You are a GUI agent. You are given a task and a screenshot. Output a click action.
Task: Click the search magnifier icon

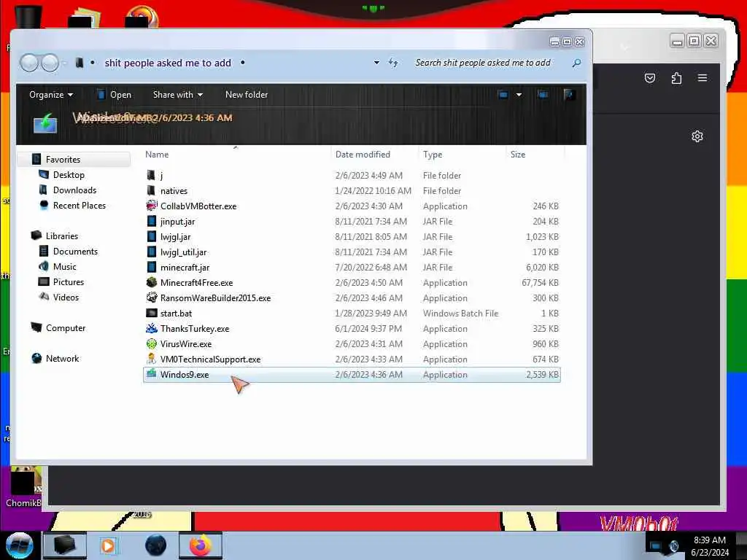pos(576,63)
